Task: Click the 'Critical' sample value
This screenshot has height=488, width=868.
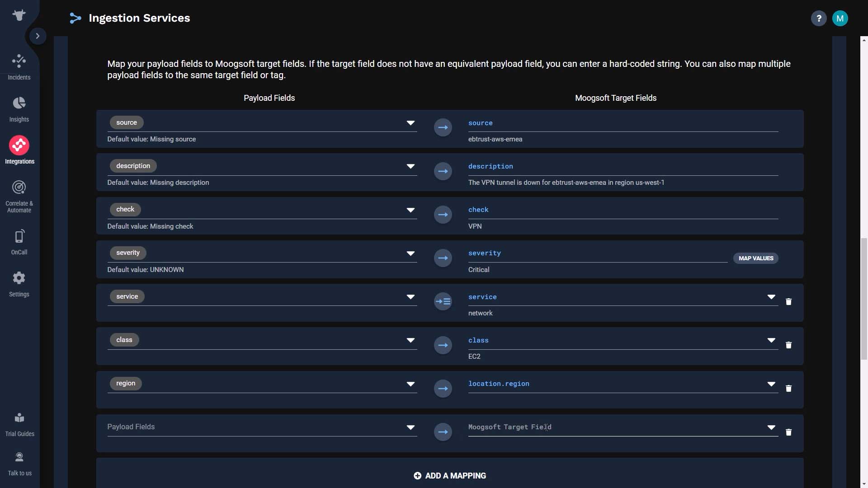Action: (x=479, y=270)
